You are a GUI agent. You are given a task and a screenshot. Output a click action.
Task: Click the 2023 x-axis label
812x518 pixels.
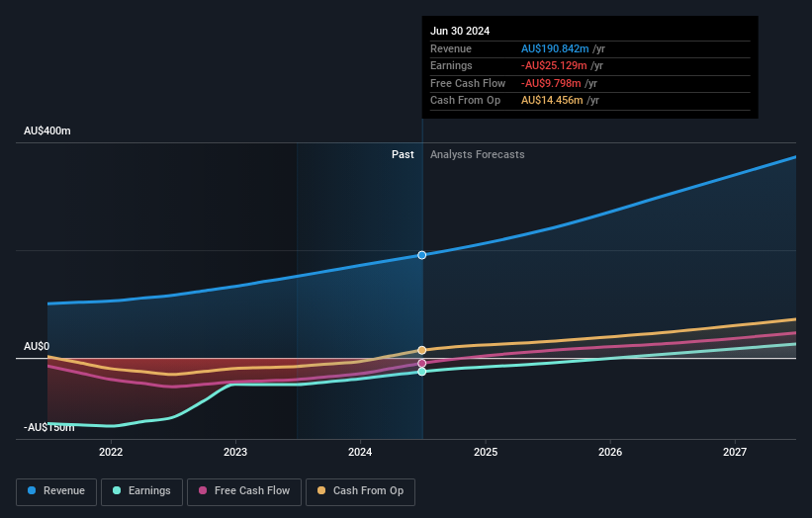click(235, 452)
